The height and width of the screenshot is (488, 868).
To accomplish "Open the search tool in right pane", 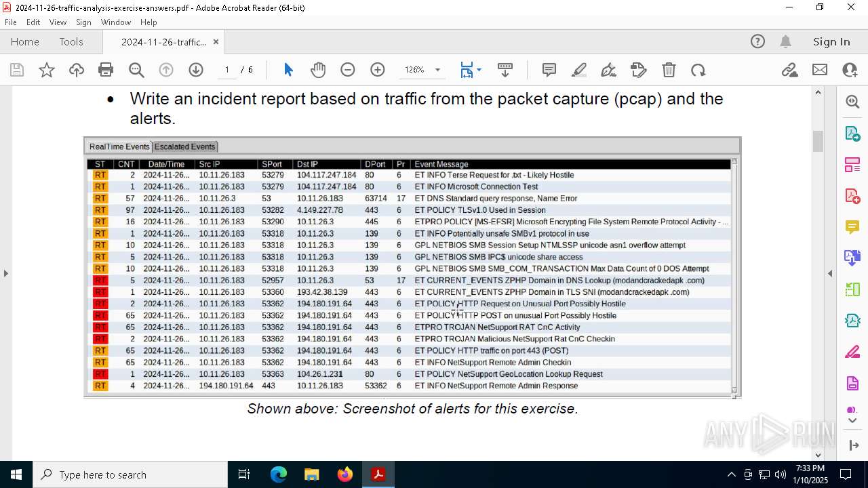I will click(852, 102).
